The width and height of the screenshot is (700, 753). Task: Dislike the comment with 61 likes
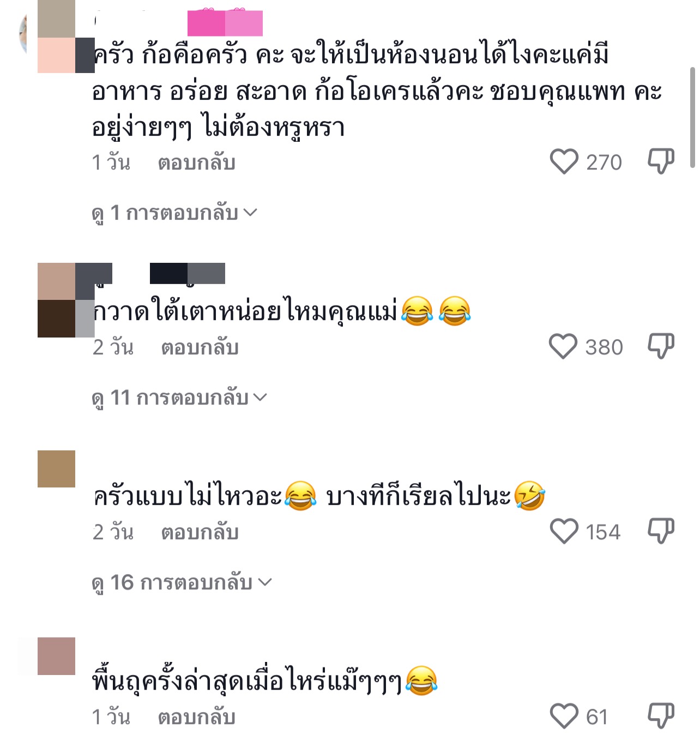(661, 716)
